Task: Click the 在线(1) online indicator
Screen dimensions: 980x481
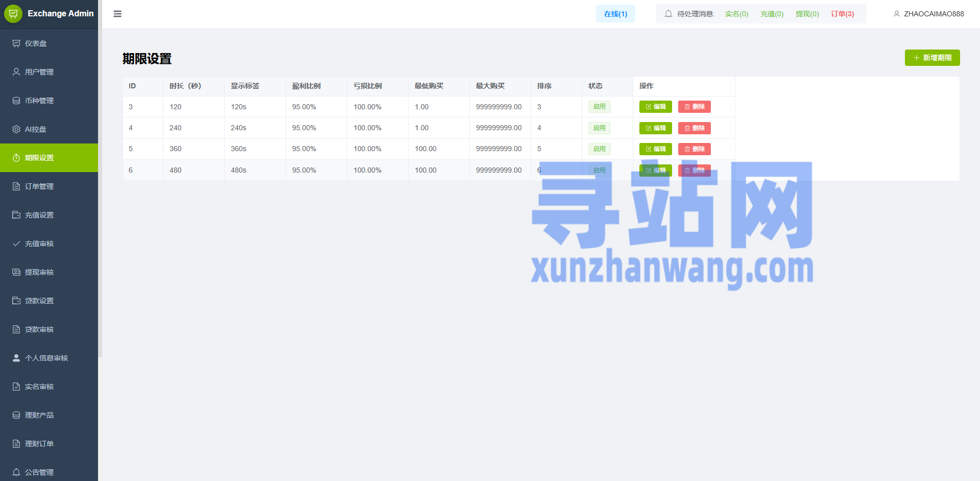Action: (615, 14)
